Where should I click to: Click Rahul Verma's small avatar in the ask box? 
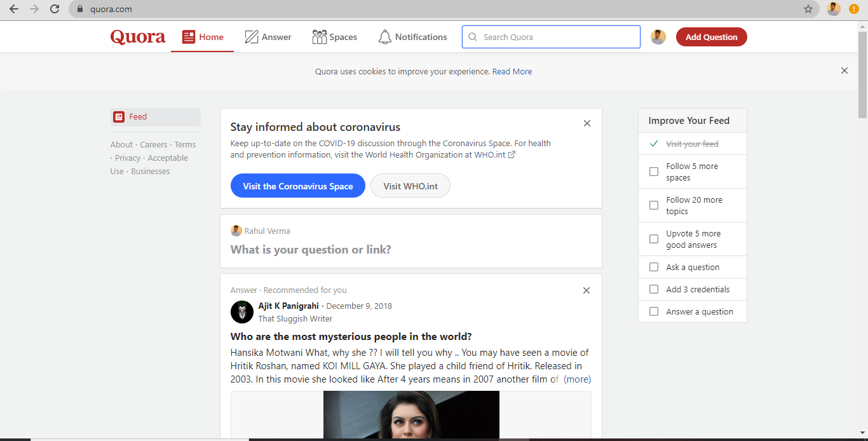(236, 231)
